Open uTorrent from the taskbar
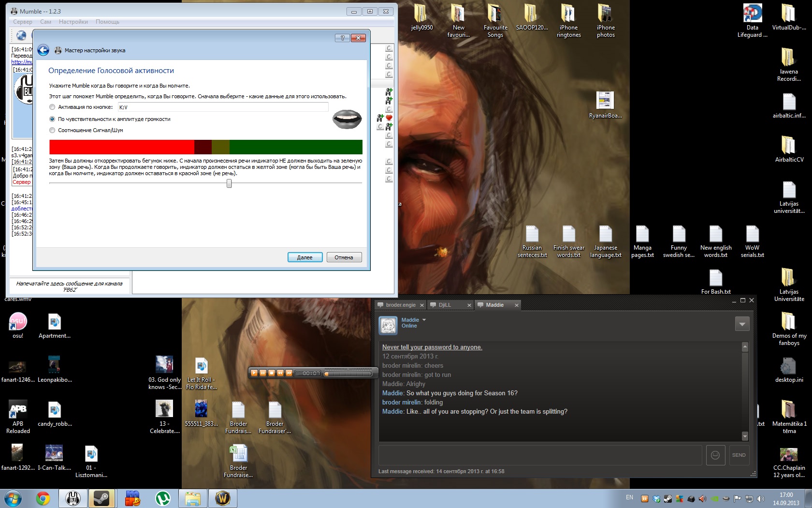Screen dimensions: 812x508 [163, 498]
